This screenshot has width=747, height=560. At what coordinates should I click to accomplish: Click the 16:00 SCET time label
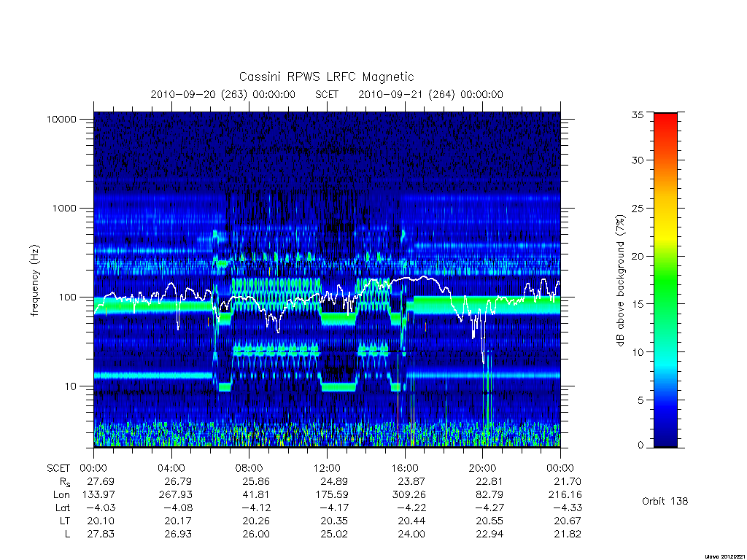click(405, 468)
